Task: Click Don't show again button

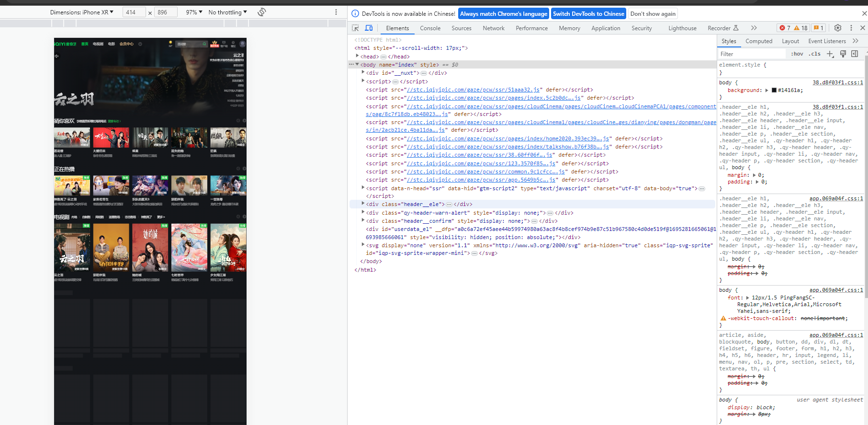Action: click(653, 14)
